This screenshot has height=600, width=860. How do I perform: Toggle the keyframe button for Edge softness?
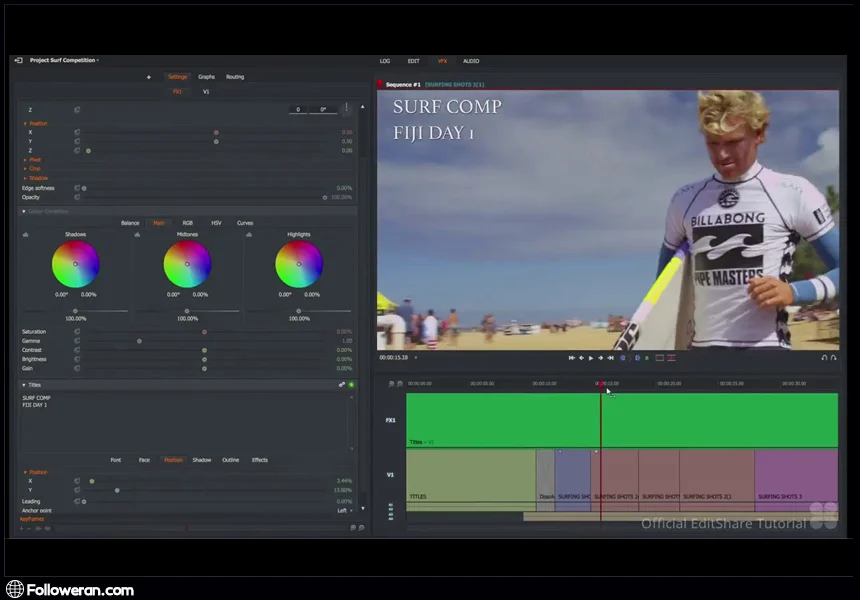[x=77, y=188]
